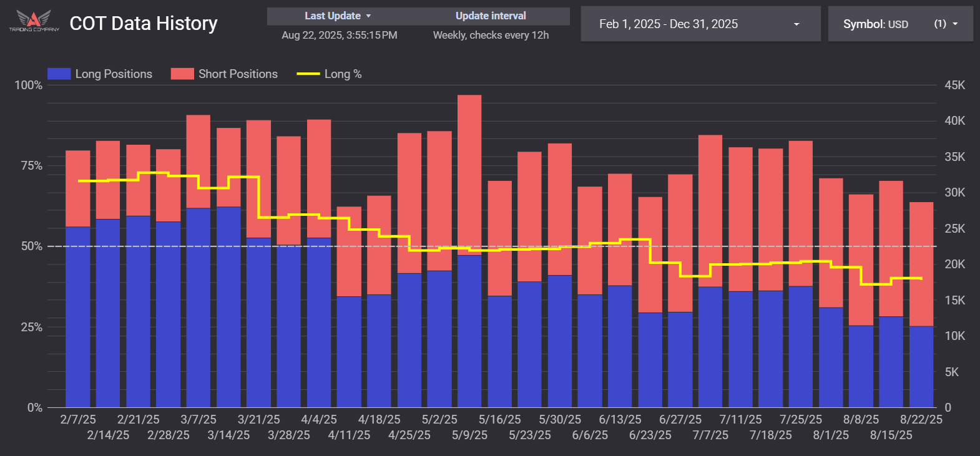Screen dimensions: 980x456
Task: Click the tallest red bar for 5/9/25
Action: [x=469, y=175]
